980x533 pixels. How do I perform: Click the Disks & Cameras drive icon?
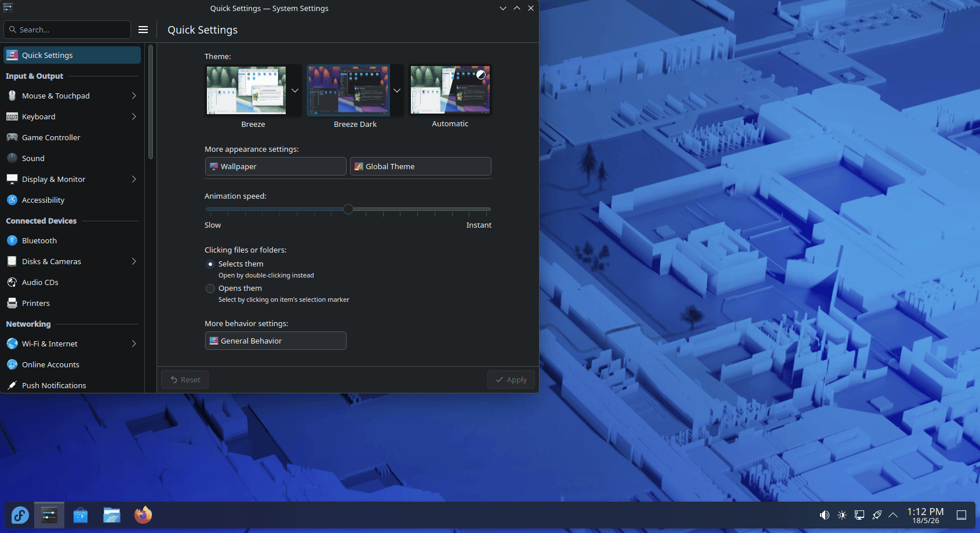coord(12,261)
